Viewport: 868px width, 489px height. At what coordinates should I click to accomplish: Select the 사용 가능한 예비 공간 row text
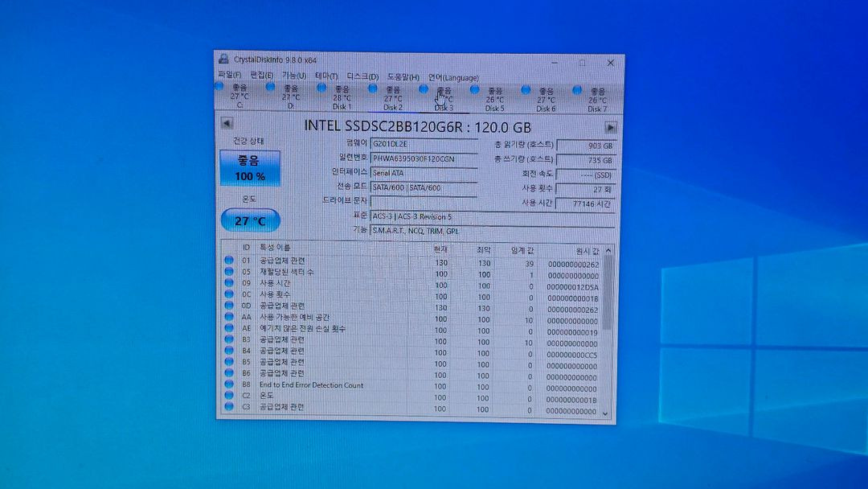coord(294,318)
